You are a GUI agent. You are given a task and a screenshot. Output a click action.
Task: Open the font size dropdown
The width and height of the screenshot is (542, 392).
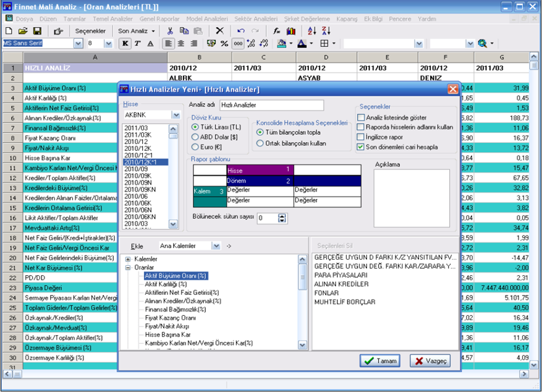[x=109, y=43]
